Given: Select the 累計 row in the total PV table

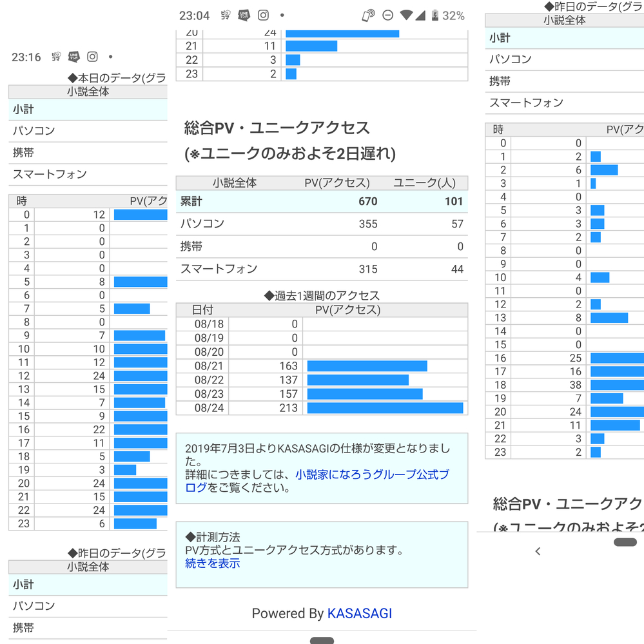Looking at the screenshot, I should point(322,202).
